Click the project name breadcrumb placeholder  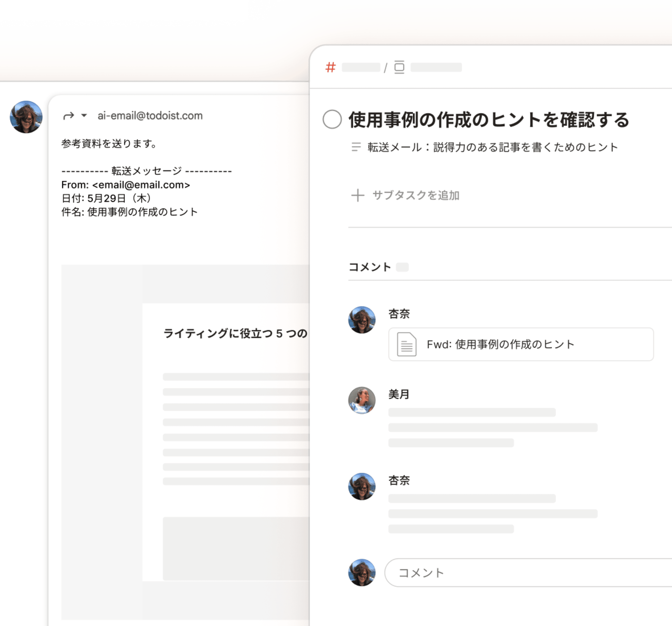coord(361,67)
